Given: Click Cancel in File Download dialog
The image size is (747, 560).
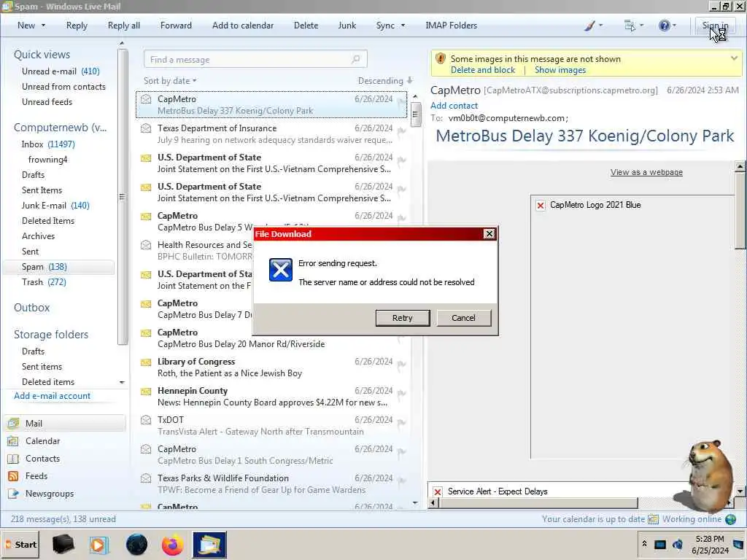Looking at the screenshot, I should pyautogui.click(x=463, y=318).
